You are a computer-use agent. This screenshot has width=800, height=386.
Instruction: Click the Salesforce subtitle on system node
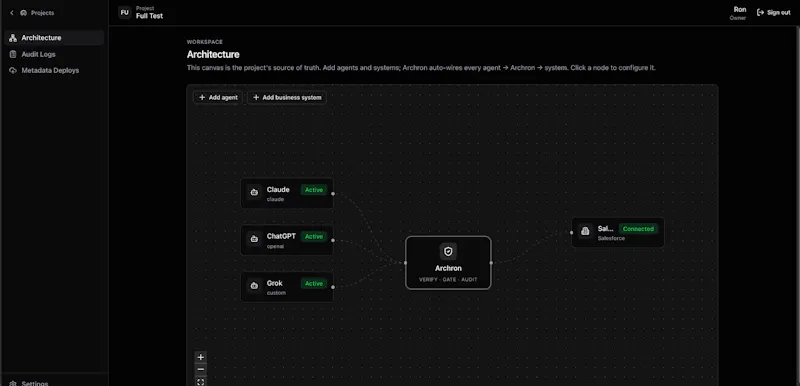coord(611,238)
